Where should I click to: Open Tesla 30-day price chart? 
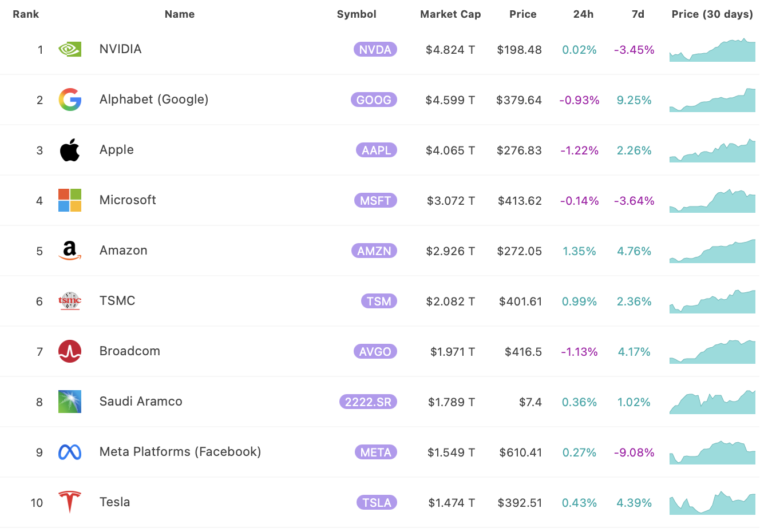point(712,503)
